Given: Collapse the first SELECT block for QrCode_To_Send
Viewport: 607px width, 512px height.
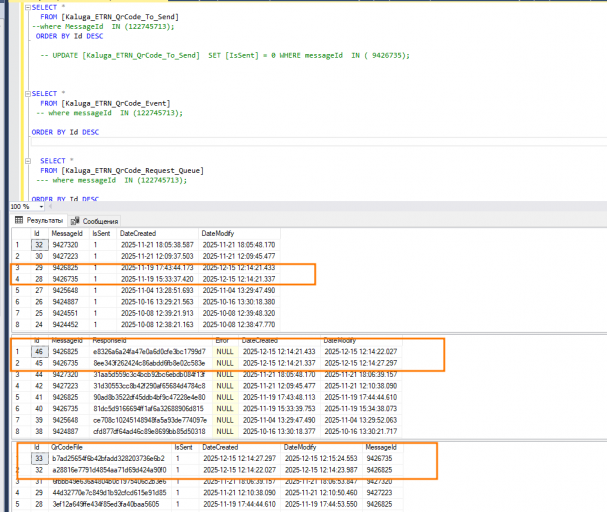Looking at the screenshot, I should pyautogui.click(x=27, y=7).
